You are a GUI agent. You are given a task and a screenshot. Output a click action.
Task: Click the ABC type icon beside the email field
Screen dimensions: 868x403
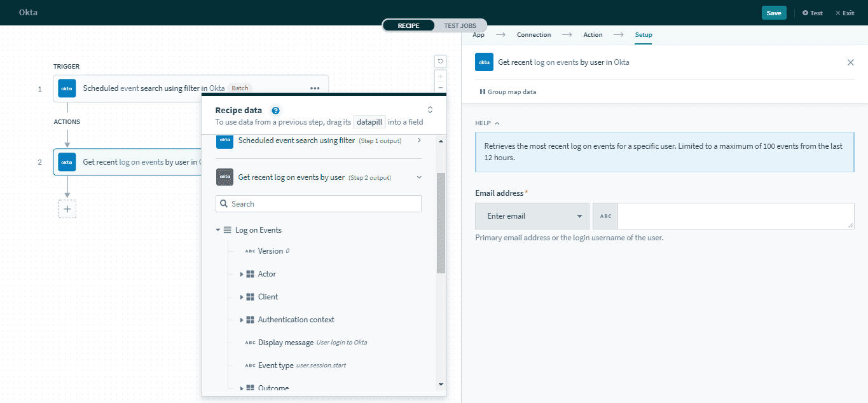pyautogui.click(x=604, y=215)
